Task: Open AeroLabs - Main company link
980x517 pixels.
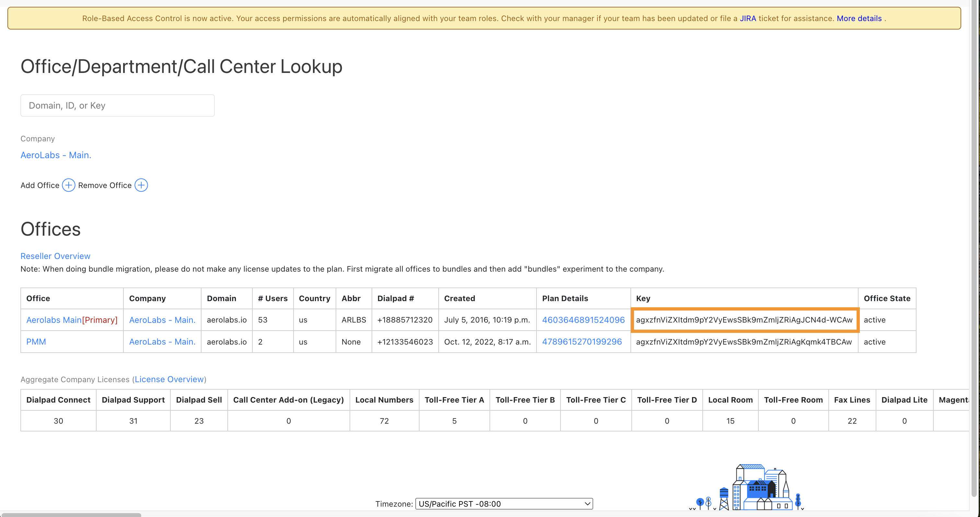Action: [x=56, y=154]
